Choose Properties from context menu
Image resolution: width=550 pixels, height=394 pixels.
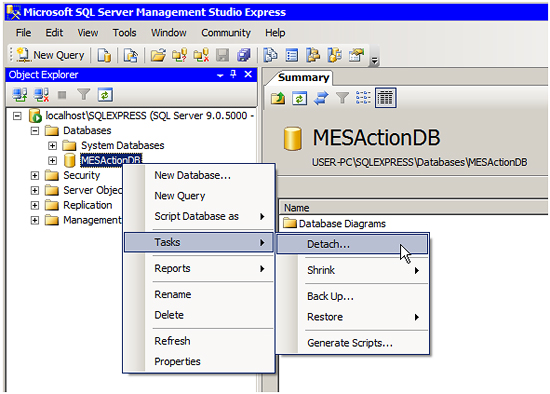pos(199,361)
